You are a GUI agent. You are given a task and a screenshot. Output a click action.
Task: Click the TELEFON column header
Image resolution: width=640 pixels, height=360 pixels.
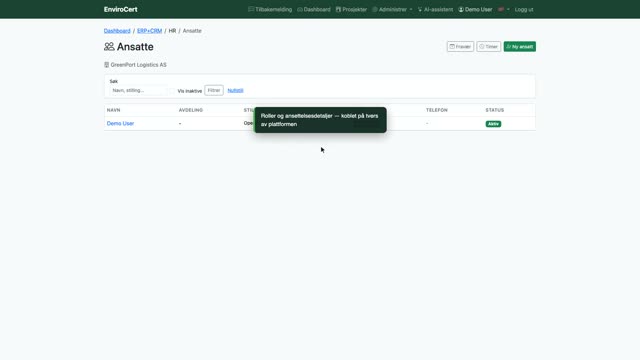point(437,110)
